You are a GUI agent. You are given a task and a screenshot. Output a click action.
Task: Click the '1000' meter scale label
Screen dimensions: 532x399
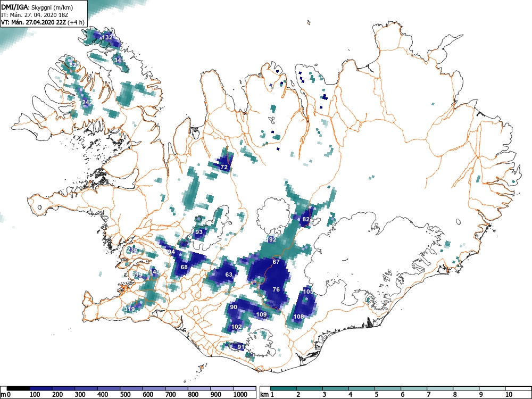coord(240,394)
